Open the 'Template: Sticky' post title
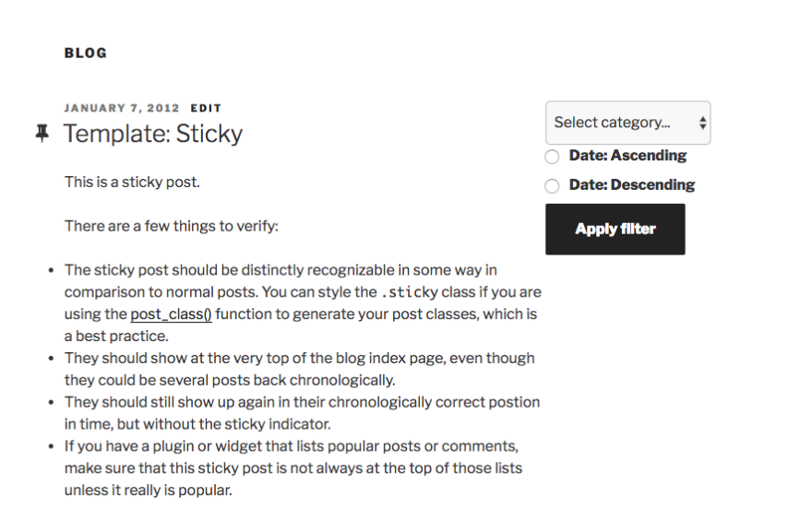The height and width of the screenshot is (520, 812). [153, 134]
